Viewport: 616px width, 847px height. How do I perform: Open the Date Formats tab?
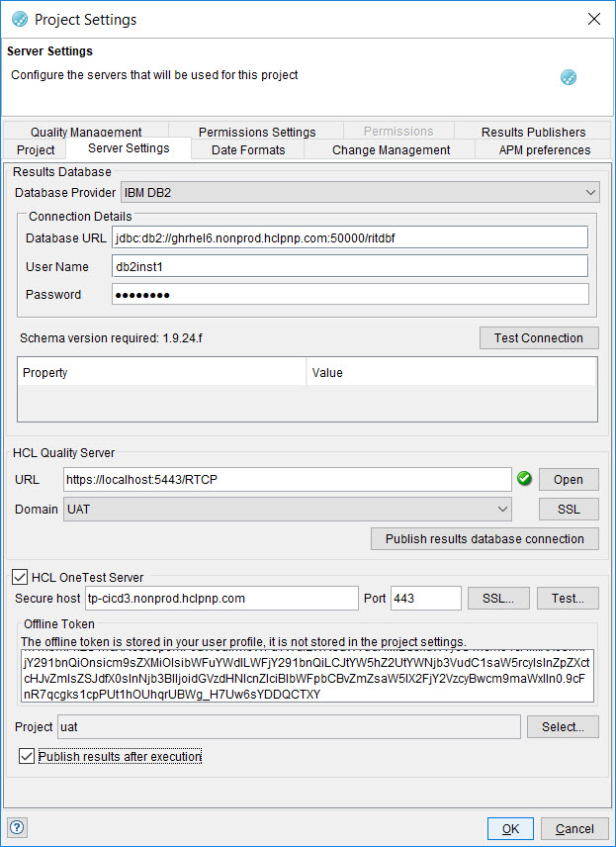tap(248, 150)
